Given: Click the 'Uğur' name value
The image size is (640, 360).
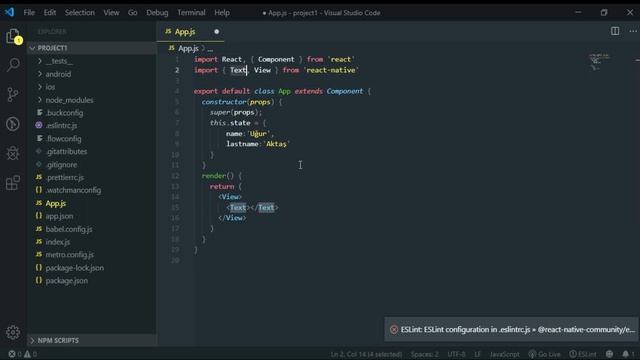Looking at the screenshot, I should click(x=258, y=133).
